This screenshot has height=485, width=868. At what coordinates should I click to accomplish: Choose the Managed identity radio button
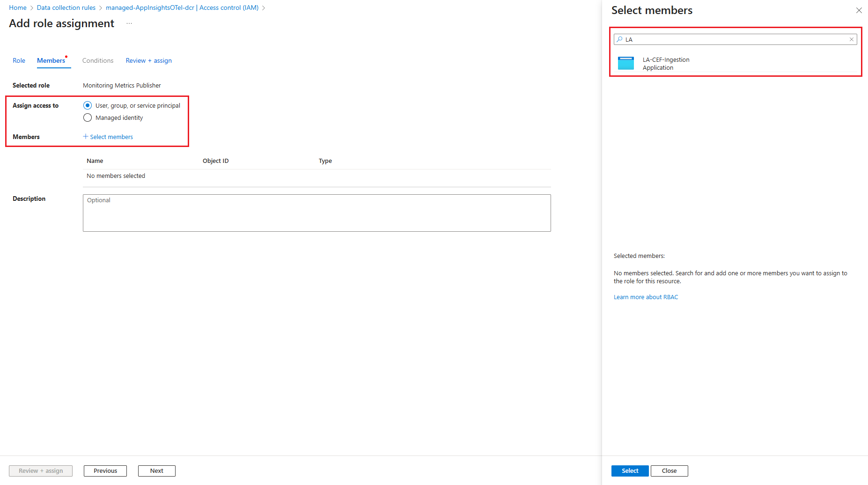click(x=88, y=118)
